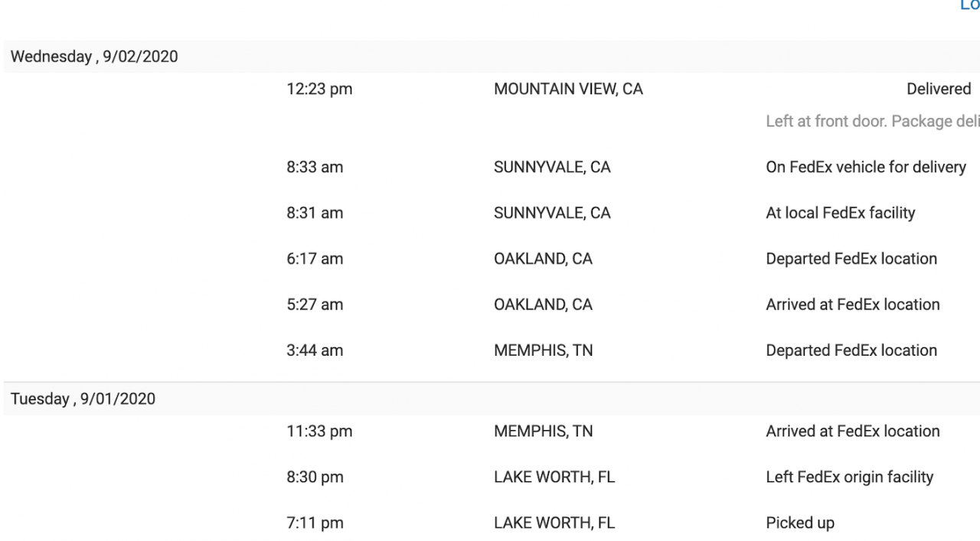This screenshot has width=980, height=541.
Task: Select the MOUNTAIN VIEW, CA location
Action: tap(568, 89)
